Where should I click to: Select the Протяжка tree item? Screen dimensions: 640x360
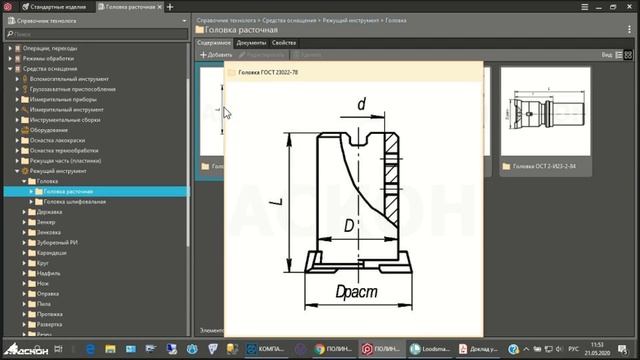49,314
